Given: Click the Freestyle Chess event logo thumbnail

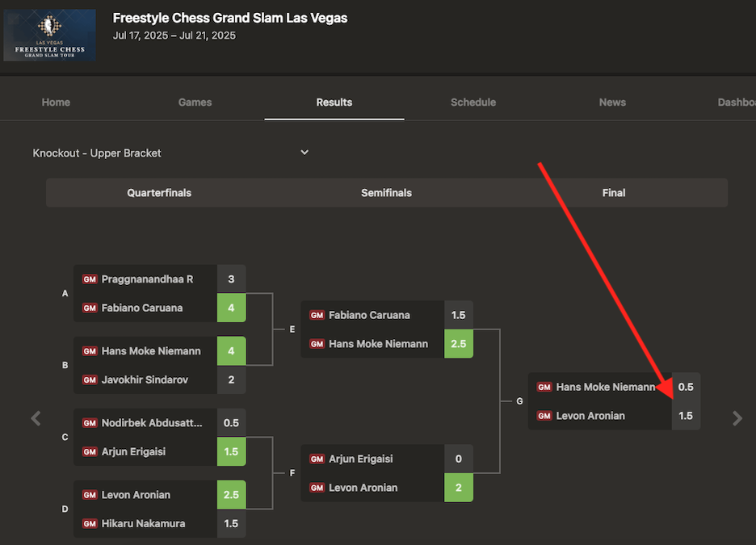Looking at the screenshot, I should (x=49, y=36).
